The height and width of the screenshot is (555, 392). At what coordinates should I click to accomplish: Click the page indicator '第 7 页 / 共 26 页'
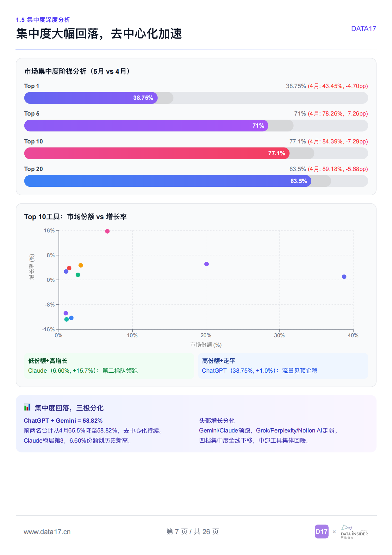(193, 532)
